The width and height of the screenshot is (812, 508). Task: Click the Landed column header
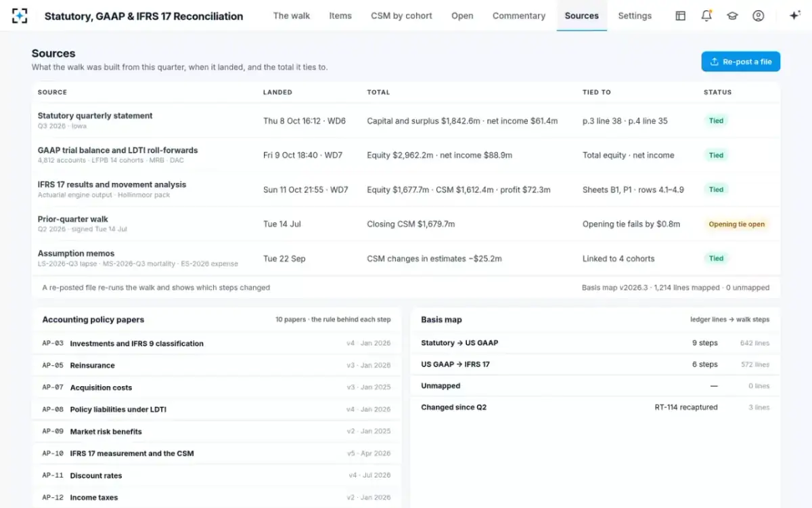coord(277,92)
